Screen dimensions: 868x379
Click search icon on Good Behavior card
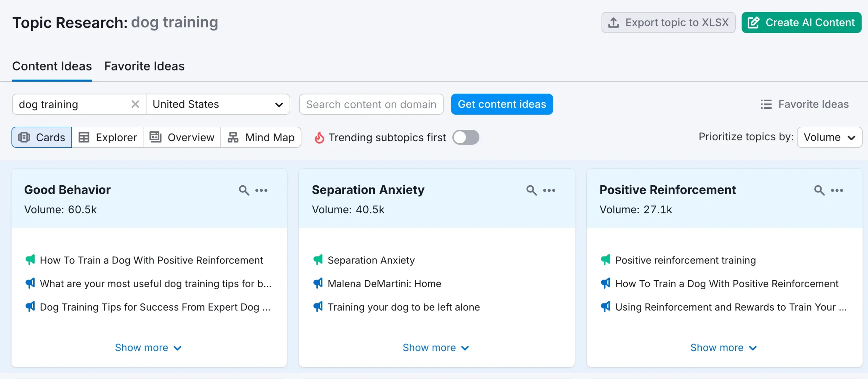tap(244, 190)
